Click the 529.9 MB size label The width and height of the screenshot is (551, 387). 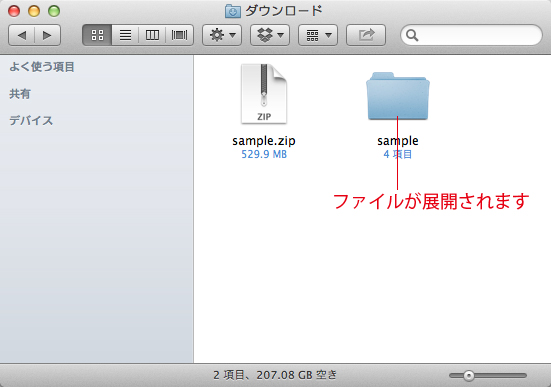coord(264,154)
